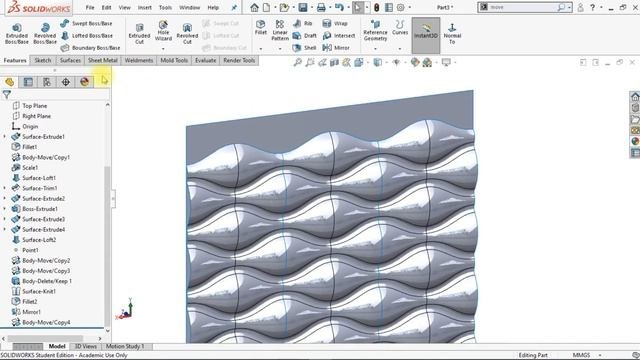Expand the Surface-Trim1 feature

click(5, 188)
